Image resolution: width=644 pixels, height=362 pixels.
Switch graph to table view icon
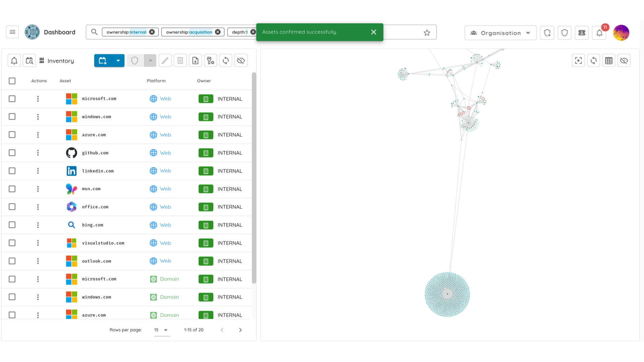(x=609, y=61)
